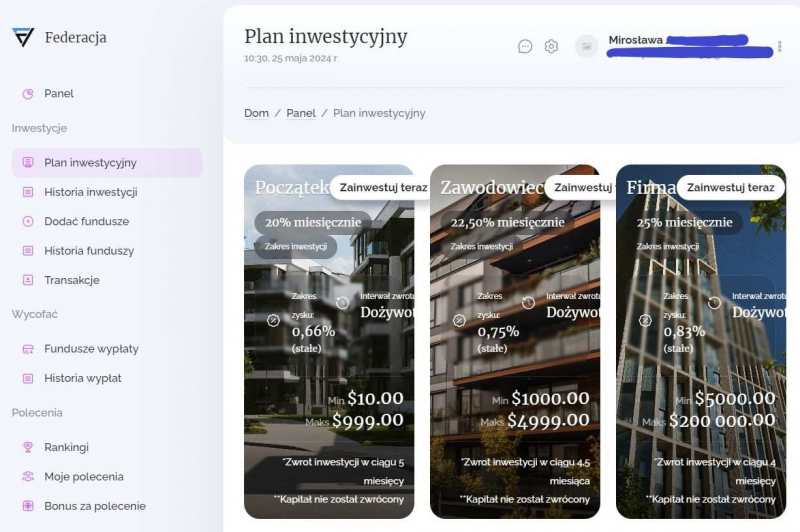The height and width of the screenshot is (532, 800).
Task: Open the chat messages icon in header
Action: 525,46
